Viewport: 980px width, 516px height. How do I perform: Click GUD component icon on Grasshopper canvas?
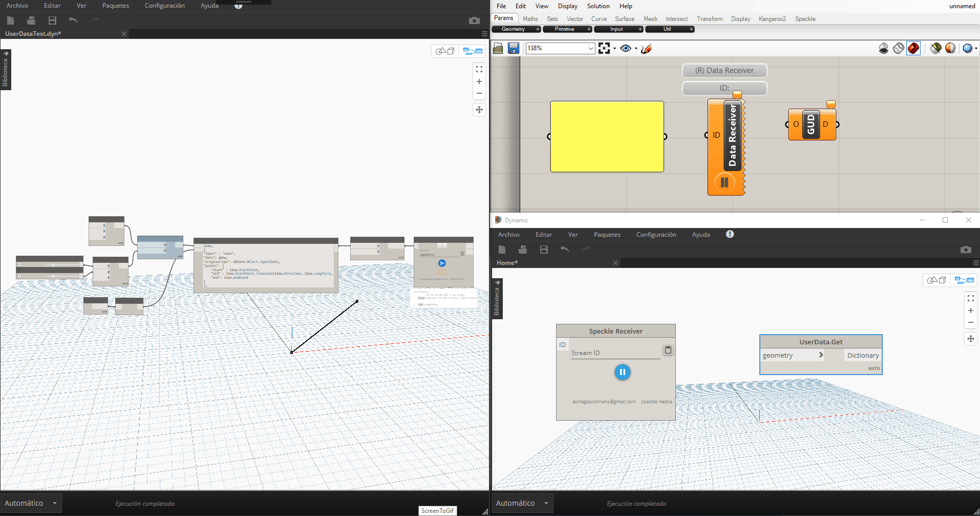coord(811,125)
